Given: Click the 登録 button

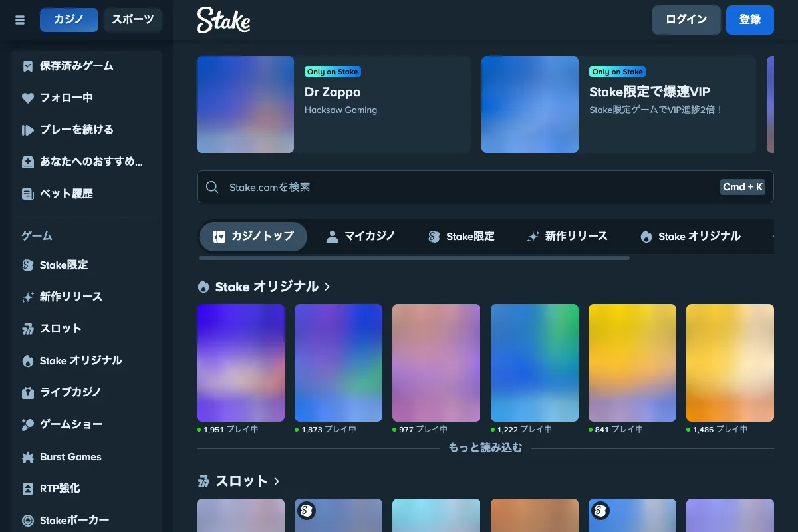Looking at the screenshot, I should pyautogui.click(x=750, y=20).
